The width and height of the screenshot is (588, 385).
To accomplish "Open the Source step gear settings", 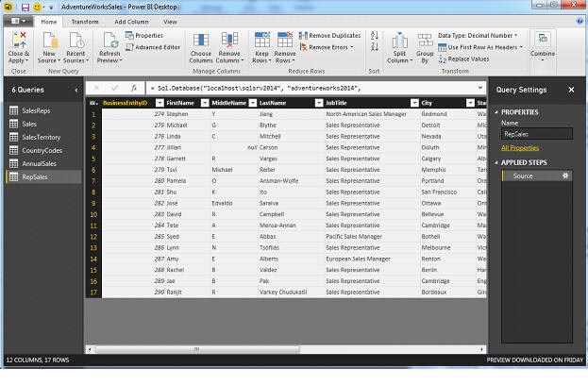I will pos(565,176).
